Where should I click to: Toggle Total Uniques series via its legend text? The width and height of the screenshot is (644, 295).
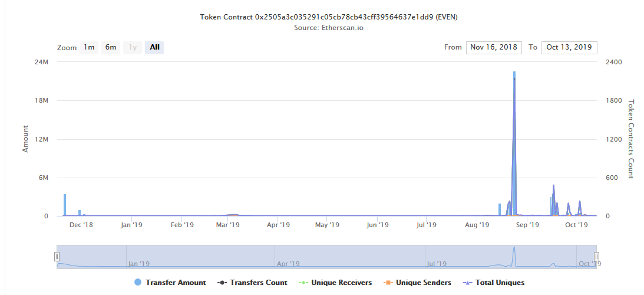point(500,283)
